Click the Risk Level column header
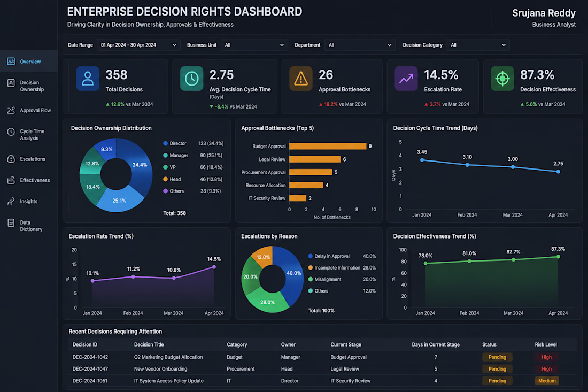Screen dimensions: 588x392 pos(546,344)
